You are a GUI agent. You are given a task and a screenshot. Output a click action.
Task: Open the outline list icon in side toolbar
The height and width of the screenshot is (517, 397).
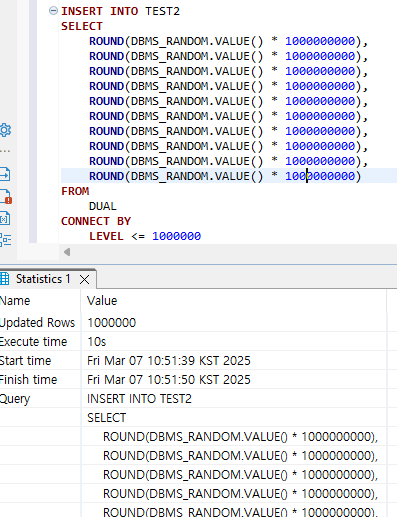coord(5,240)
